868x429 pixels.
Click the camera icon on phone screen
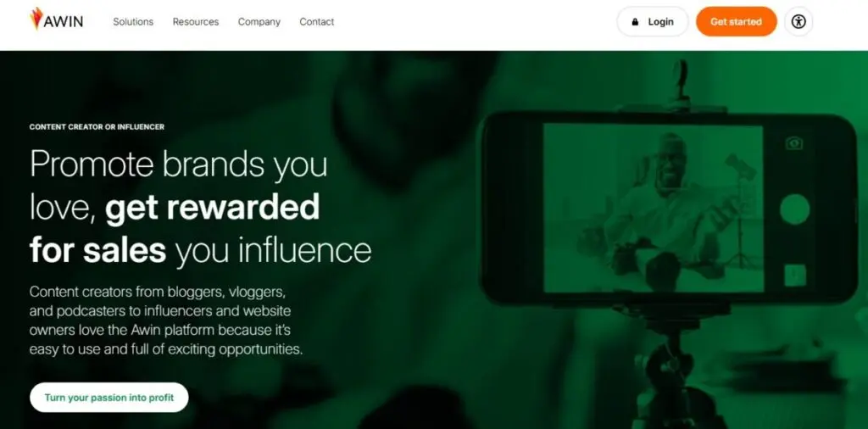(x=794, y=143)
